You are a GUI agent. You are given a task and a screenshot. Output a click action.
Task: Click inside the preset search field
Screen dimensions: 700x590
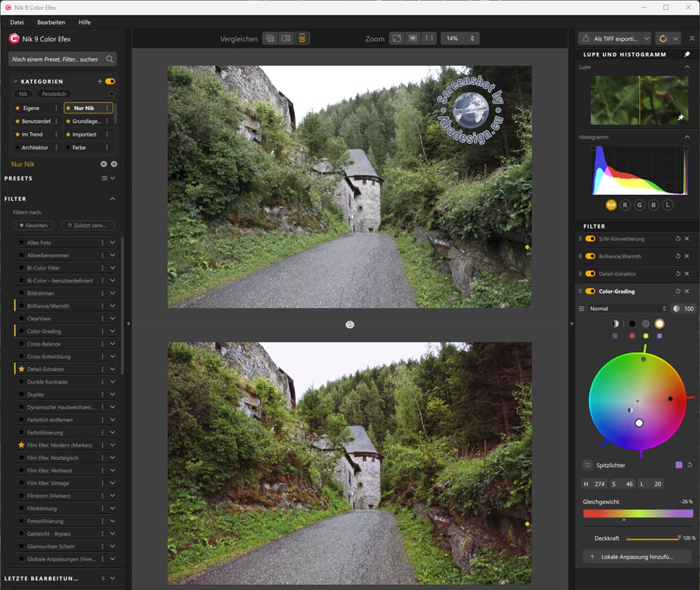click(x=57, y=59)
